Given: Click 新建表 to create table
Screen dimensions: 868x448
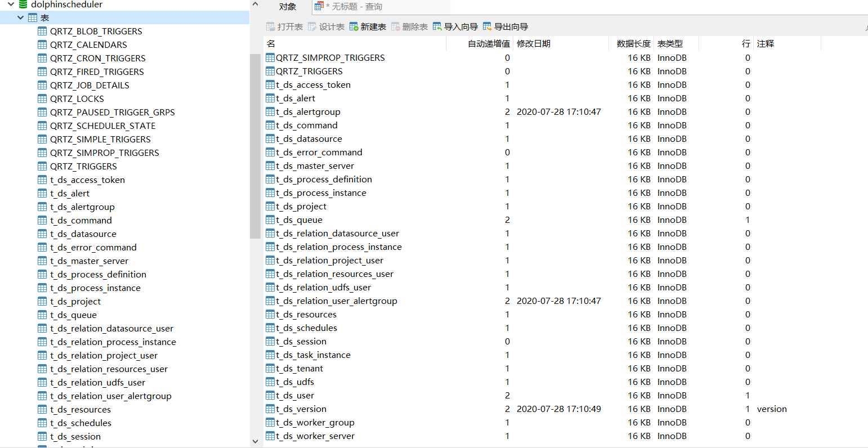Looking at the screenshot, I should click(x=368, y=26).
